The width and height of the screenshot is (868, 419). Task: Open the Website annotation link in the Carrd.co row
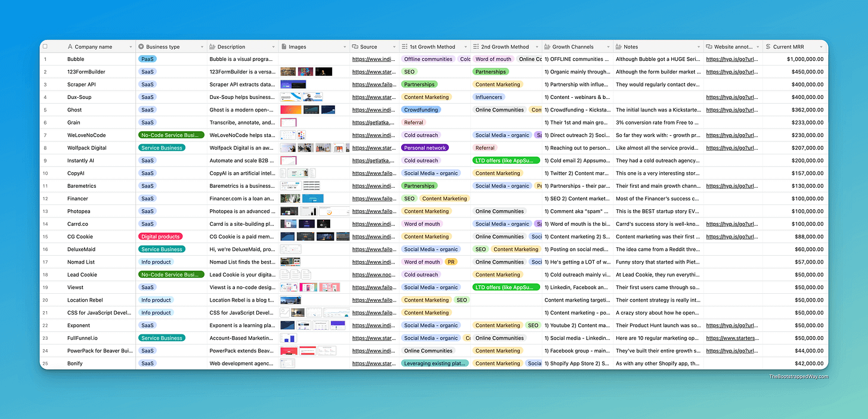731,224
